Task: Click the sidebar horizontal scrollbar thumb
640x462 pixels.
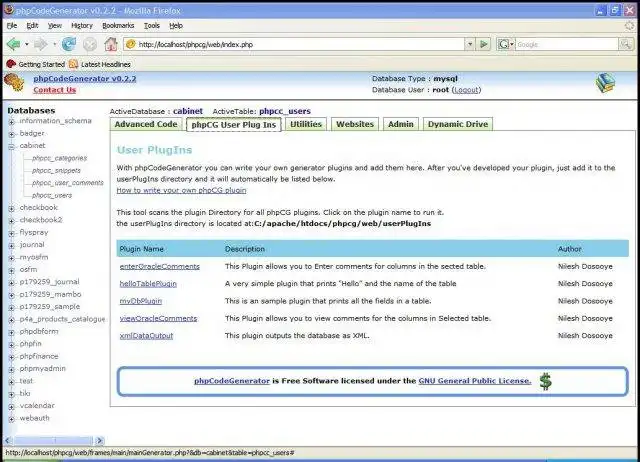Action: tap(53, 440)
